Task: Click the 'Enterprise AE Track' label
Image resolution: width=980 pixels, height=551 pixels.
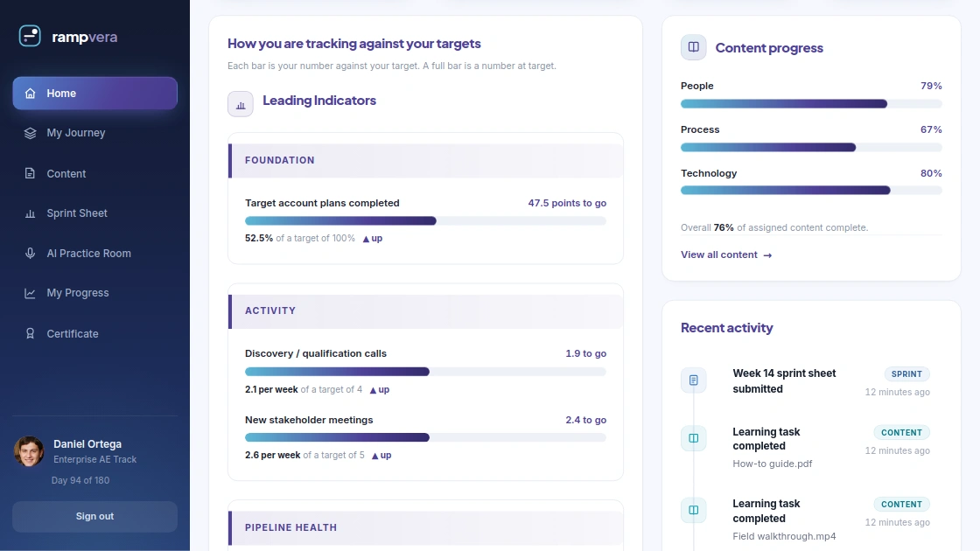Action: pos(95,459)
